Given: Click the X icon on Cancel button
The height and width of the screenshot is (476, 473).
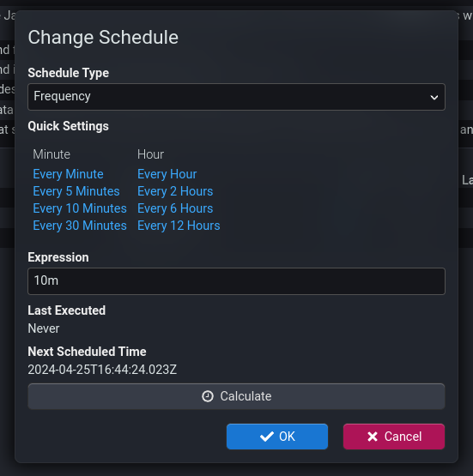Looking at the screenshot, I should coord(373,437).
